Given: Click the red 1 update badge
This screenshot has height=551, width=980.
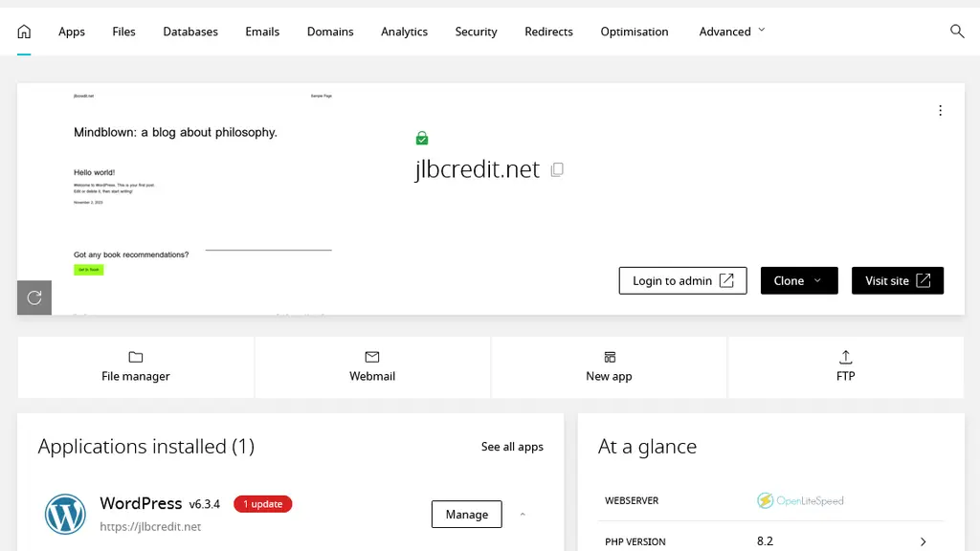Looking at the screenshot, I should pyautogui.click(x=263, y=504).
